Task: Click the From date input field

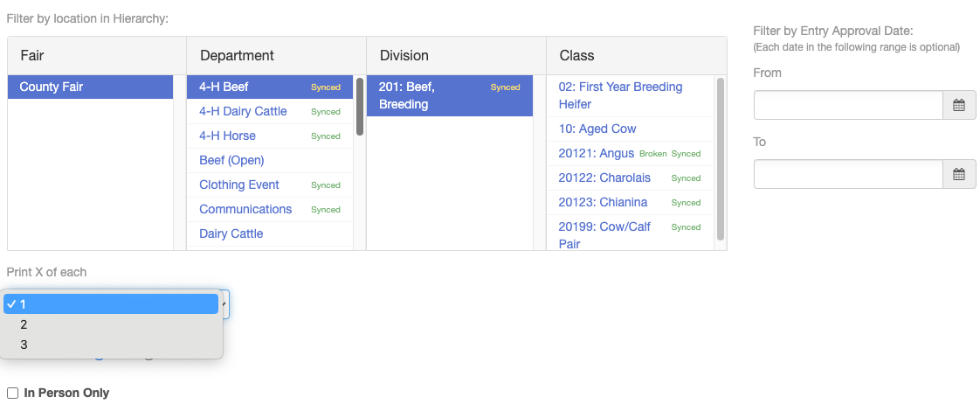Action: (848, 105)
